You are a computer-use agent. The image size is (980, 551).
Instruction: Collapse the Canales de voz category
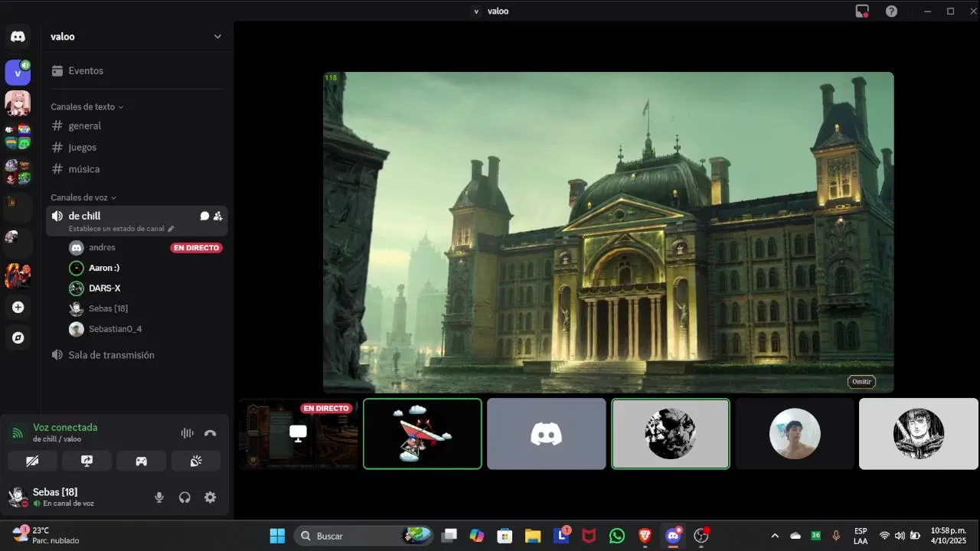pos(83,197)
